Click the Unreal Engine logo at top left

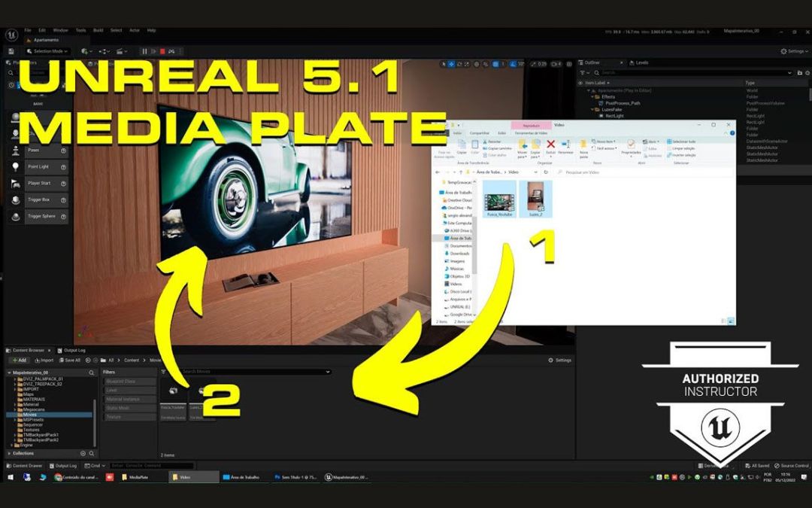(x=11, y=35)
